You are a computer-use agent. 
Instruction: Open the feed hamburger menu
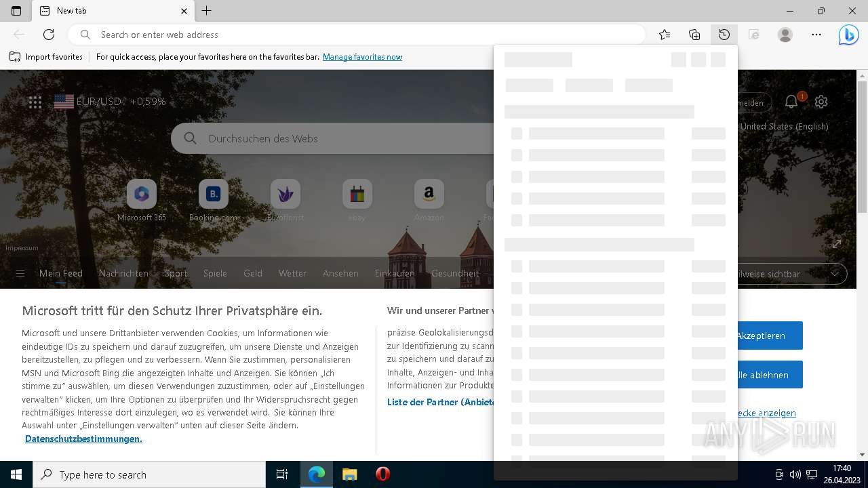pyautogui.click(x=20, y=274)
